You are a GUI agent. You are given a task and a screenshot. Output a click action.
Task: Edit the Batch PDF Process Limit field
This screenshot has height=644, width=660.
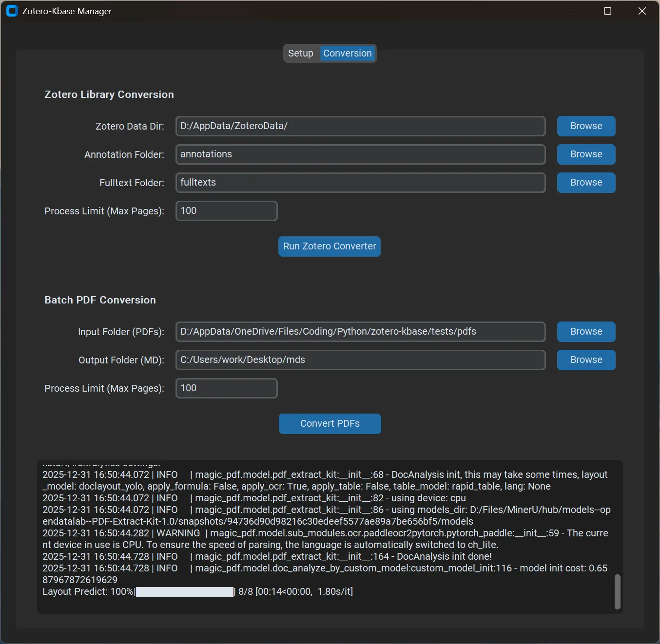[226, 388]
